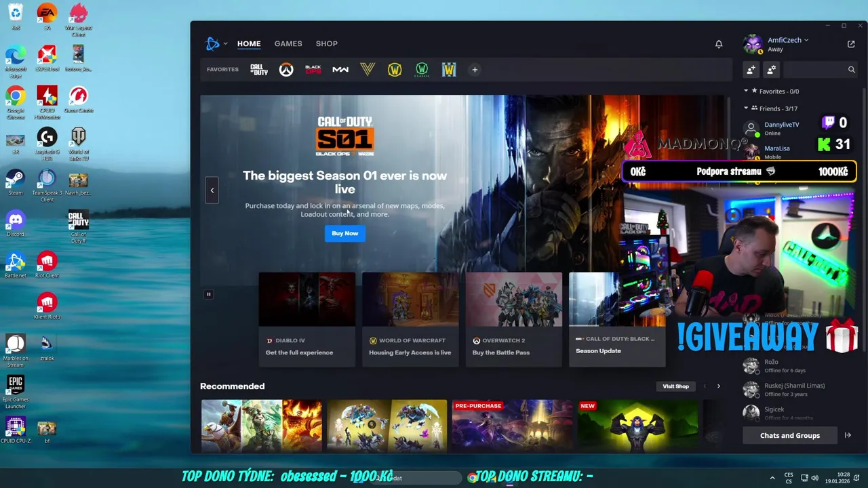Click the Buy Now button
The width and height of the screenshot is (868, 488).
point(344,233)
